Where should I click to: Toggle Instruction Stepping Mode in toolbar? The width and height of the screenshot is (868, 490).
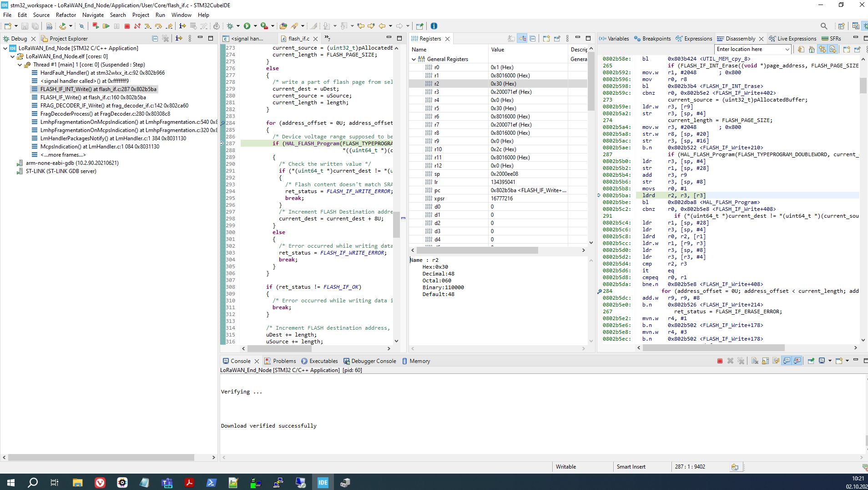pos(182,26)
